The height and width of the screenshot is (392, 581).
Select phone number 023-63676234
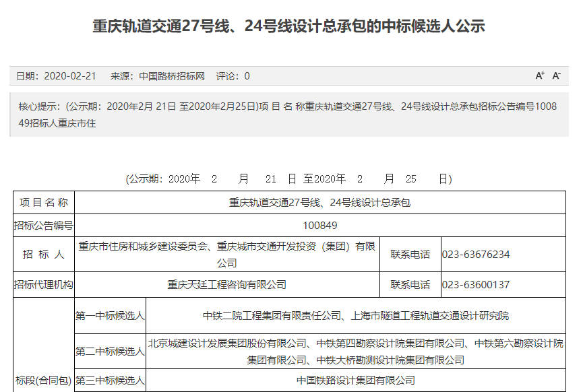476,255
